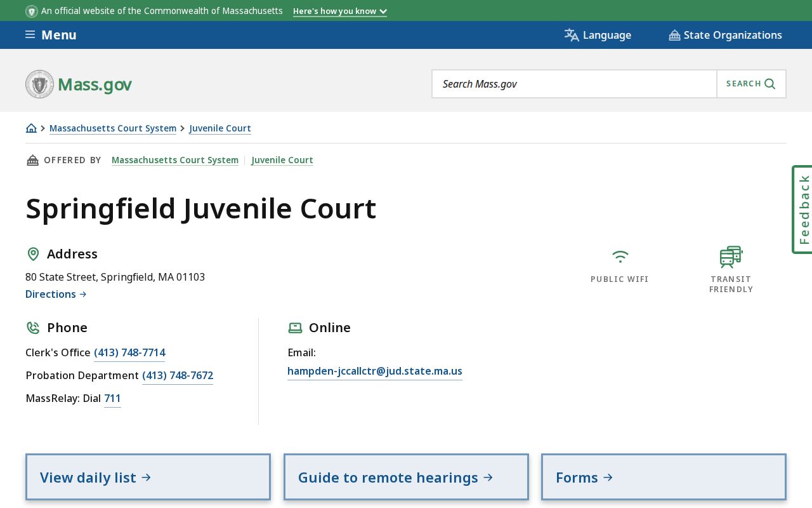812x508 pixels.
Task: Go to home via breadcrumb house icon
Action: (31, 128)
